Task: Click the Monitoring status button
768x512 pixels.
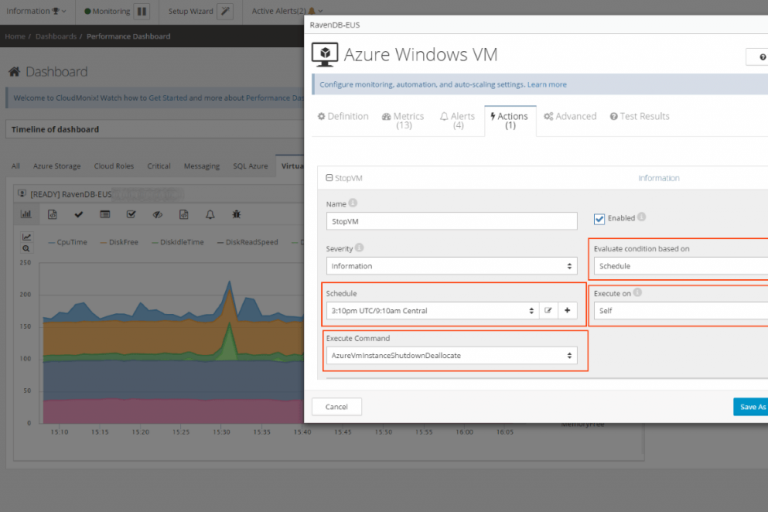Action: click(107, 11)
